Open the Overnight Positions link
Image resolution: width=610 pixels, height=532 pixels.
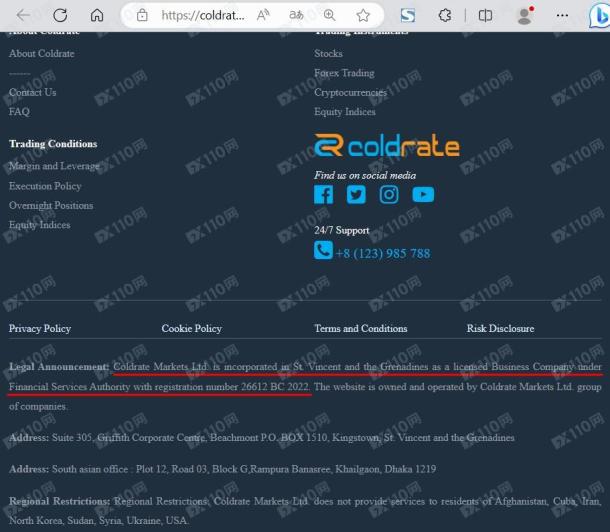(x=51, y=206)
